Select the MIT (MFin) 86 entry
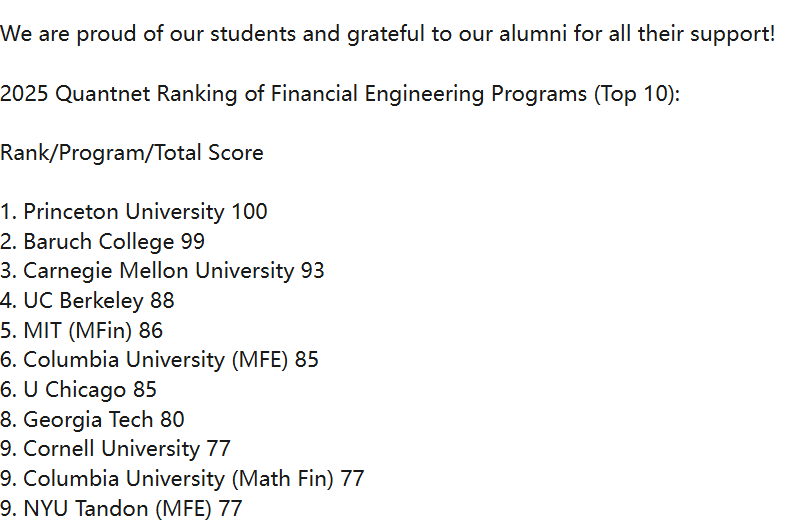787x531 pixels. [x=81, y=330]
